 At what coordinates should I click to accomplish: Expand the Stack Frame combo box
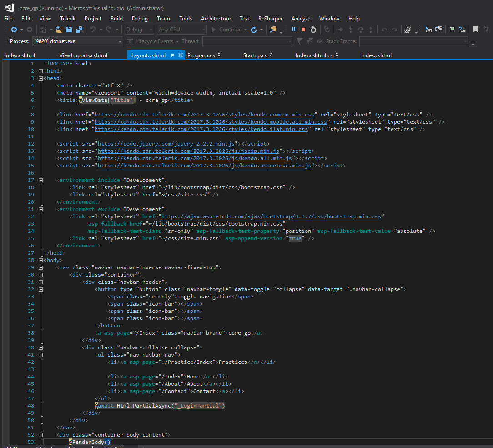[465, 41]
